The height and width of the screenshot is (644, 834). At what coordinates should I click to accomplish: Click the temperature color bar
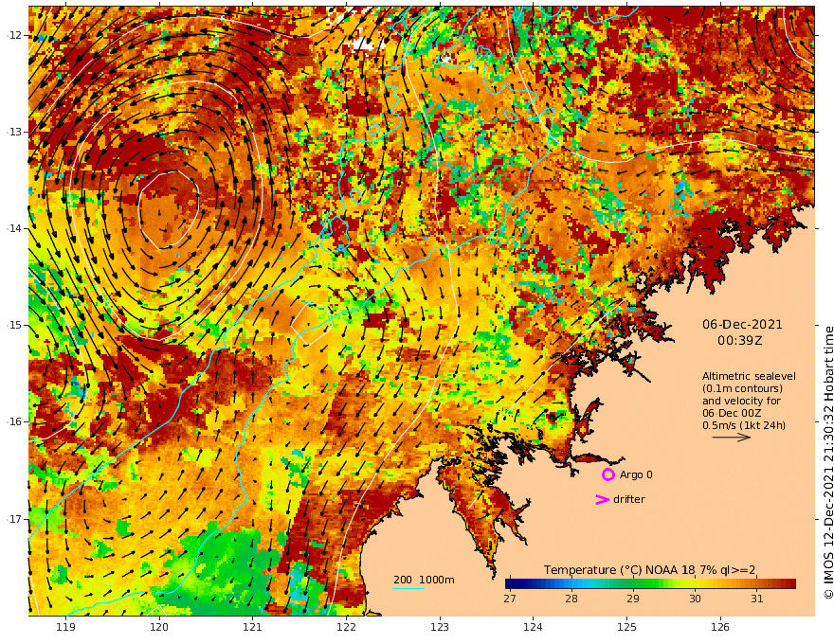pos(650,583)
